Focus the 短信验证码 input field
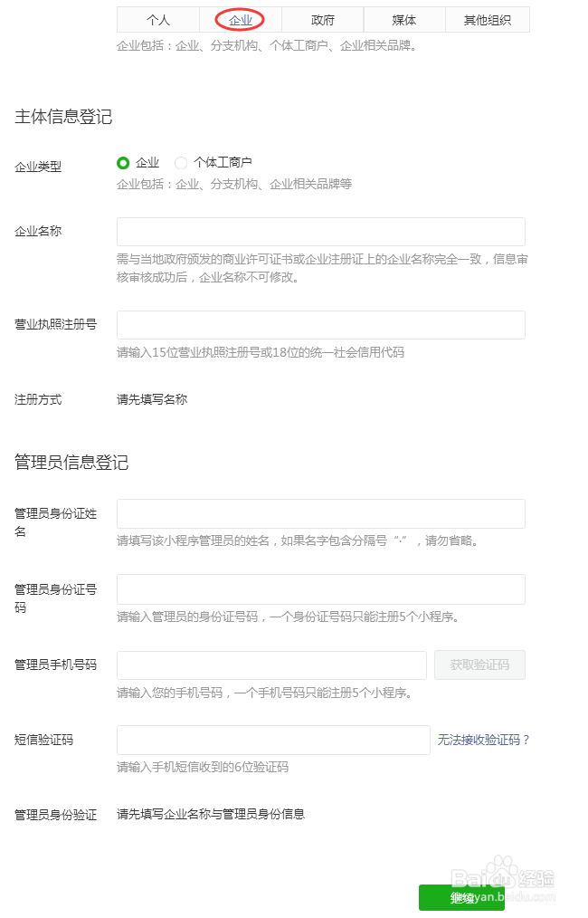Viewport: 588px width, 918px height. click(273, 741)
